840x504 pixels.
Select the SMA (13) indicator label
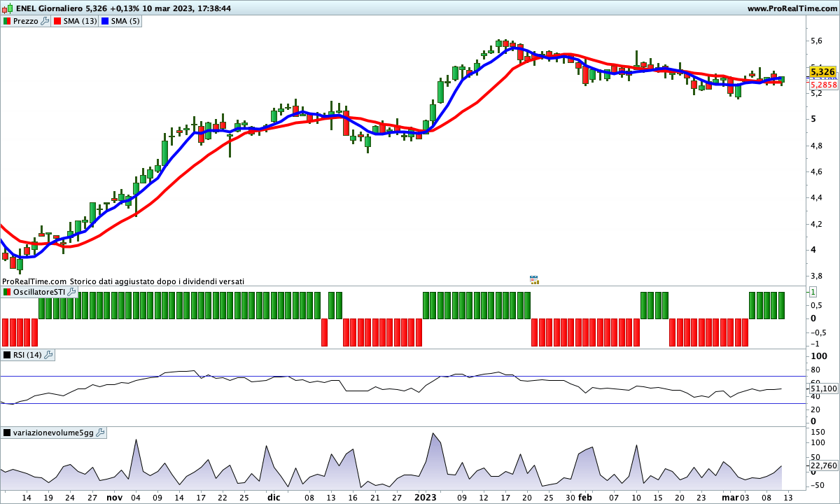(x=80, y=21)
